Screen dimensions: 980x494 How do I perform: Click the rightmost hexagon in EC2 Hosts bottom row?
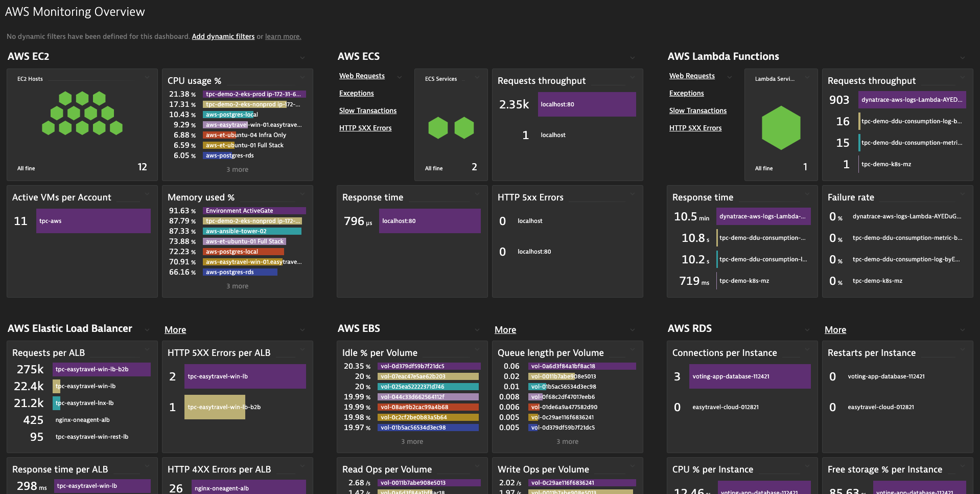pyautogui.click(x=116, y=128)
